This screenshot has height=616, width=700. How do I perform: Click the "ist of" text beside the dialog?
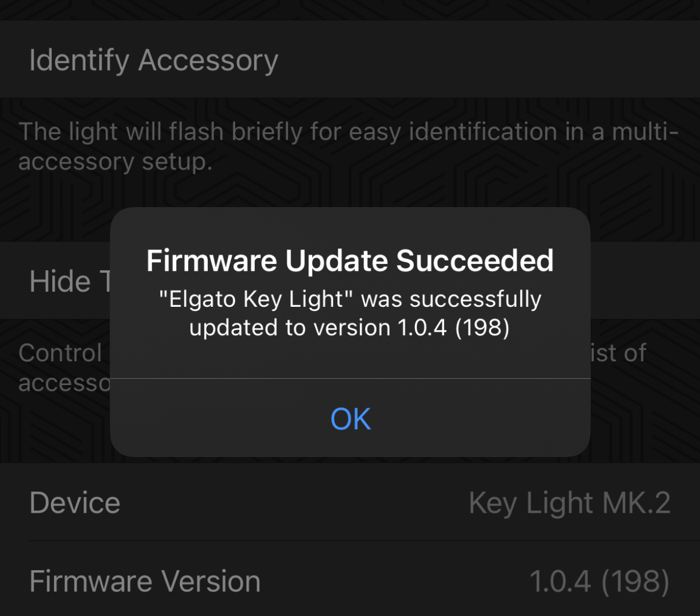click(x=619, y=353)
